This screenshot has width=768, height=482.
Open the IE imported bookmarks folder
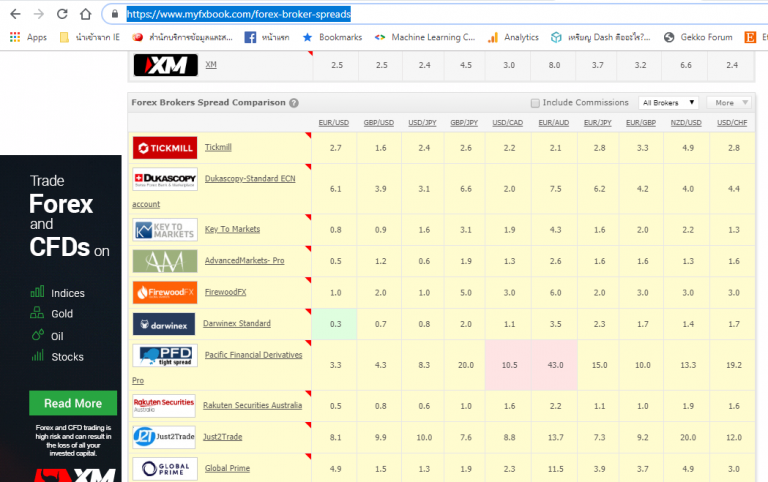tap(89, 37)
